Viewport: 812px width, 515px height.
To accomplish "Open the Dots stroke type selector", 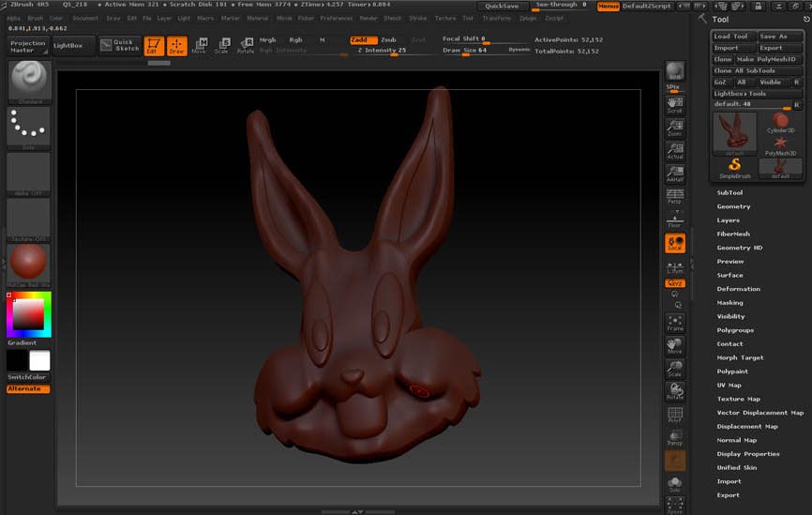I will [29, 128].
